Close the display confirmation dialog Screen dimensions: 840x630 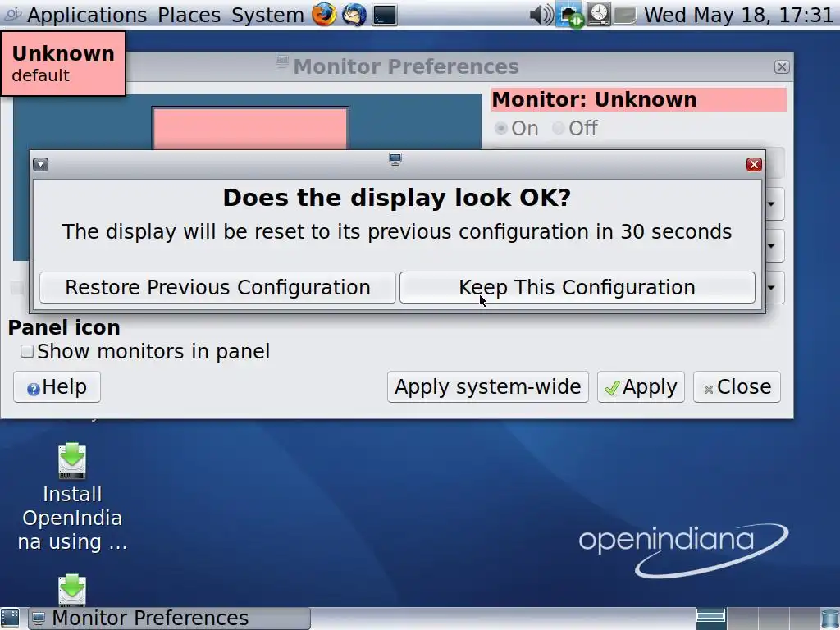tap(754, 164)
